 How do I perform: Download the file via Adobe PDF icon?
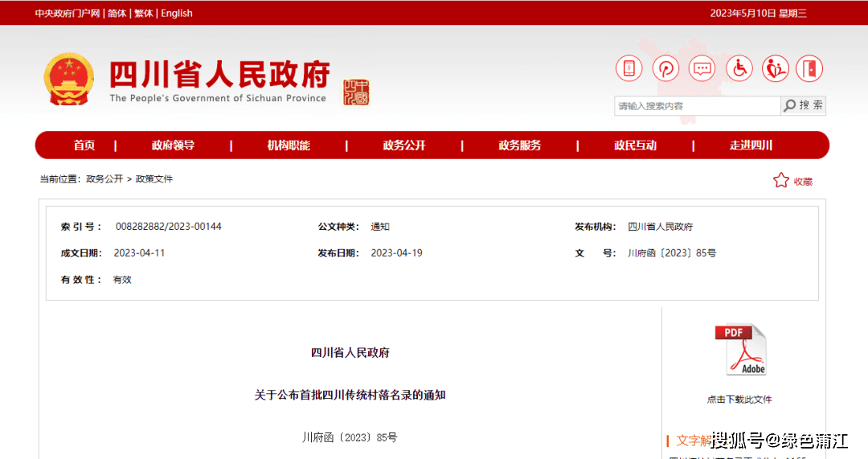pyautogui.click(x=740, y=350)
